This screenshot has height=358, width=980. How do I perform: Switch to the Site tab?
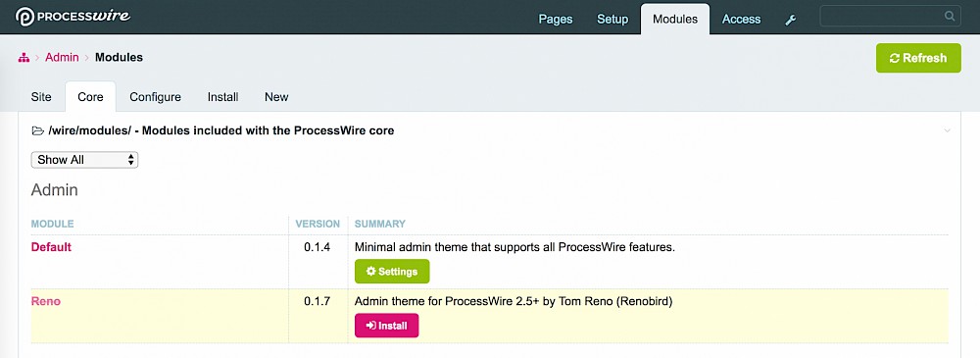(41, 97)
